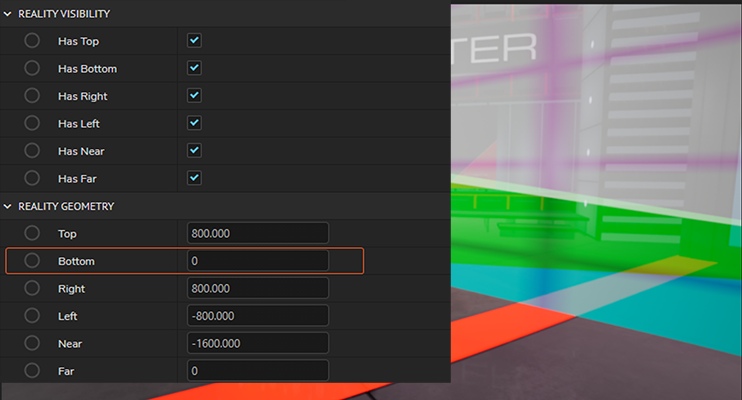Click the circle pin icon beside Far
Screen dimensions: 742x400
pos(32,371)
